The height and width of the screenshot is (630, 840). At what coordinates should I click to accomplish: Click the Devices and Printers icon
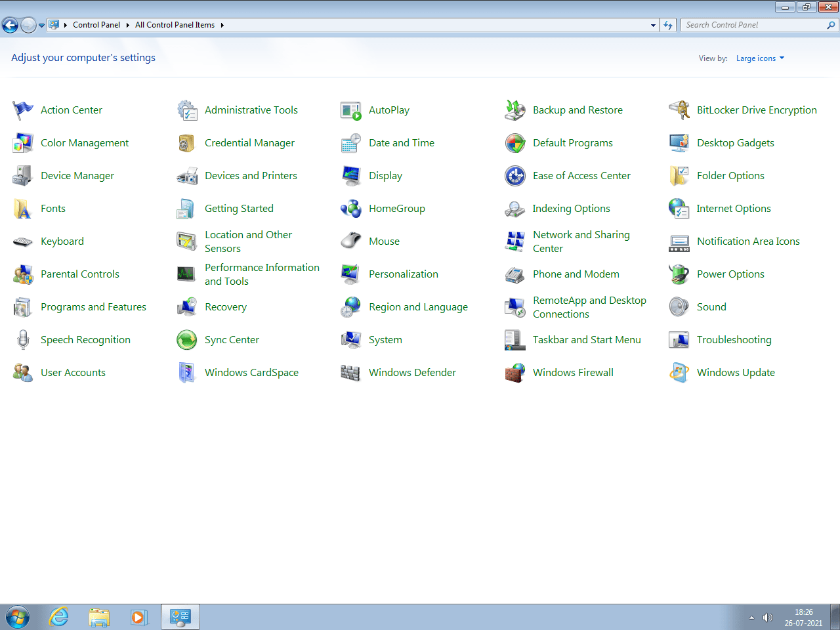[x=187, y=176]
